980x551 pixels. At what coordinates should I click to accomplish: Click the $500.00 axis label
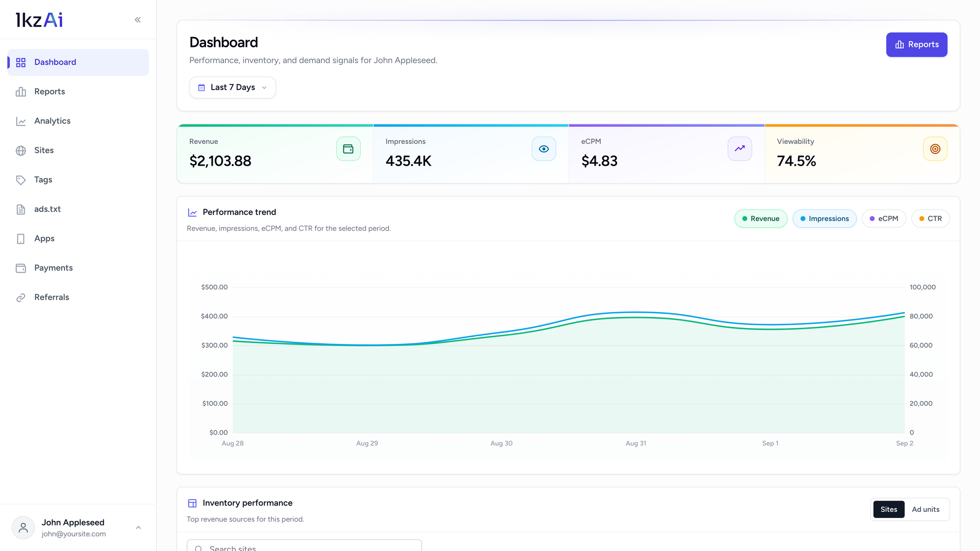click(x=214, y=287)
